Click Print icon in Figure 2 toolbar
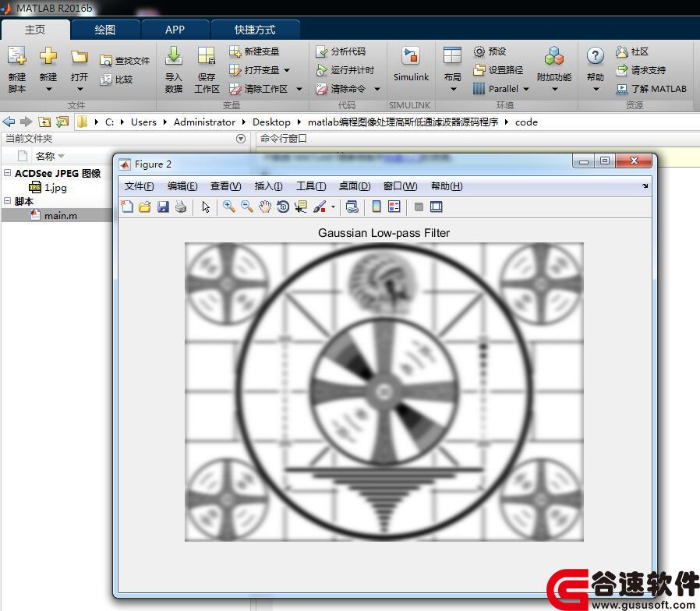 [181, 207]
